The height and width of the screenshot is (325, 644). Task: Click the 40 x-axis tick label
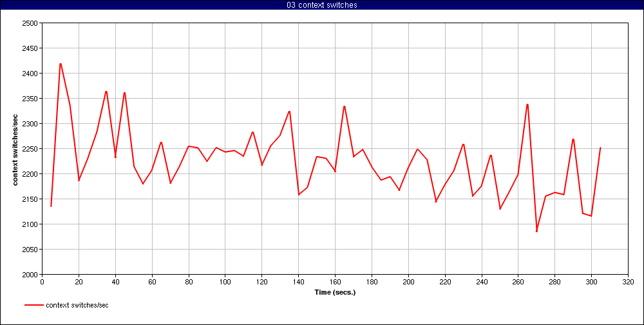(x=115, y=282)
